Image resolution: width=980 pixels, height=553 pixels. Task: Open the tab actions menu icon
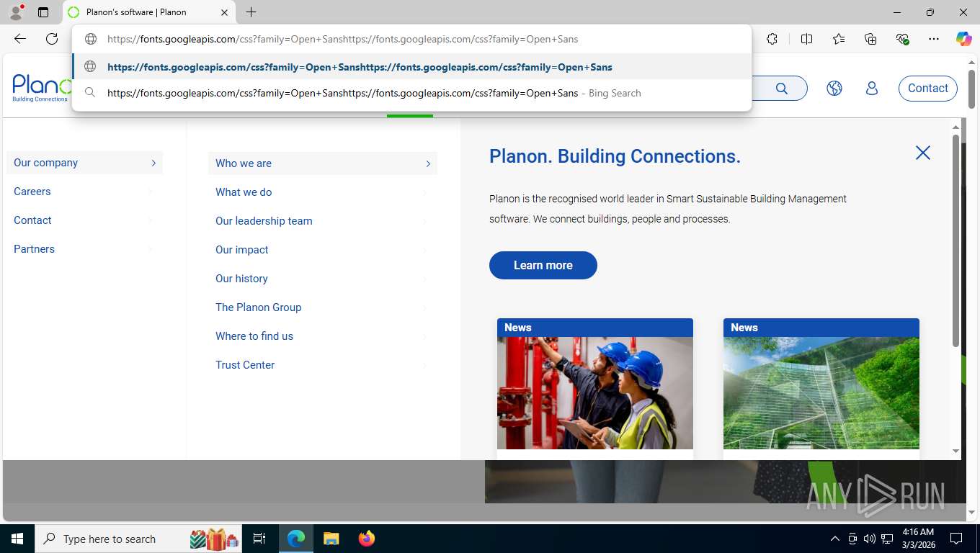click(x=43, y=12)
